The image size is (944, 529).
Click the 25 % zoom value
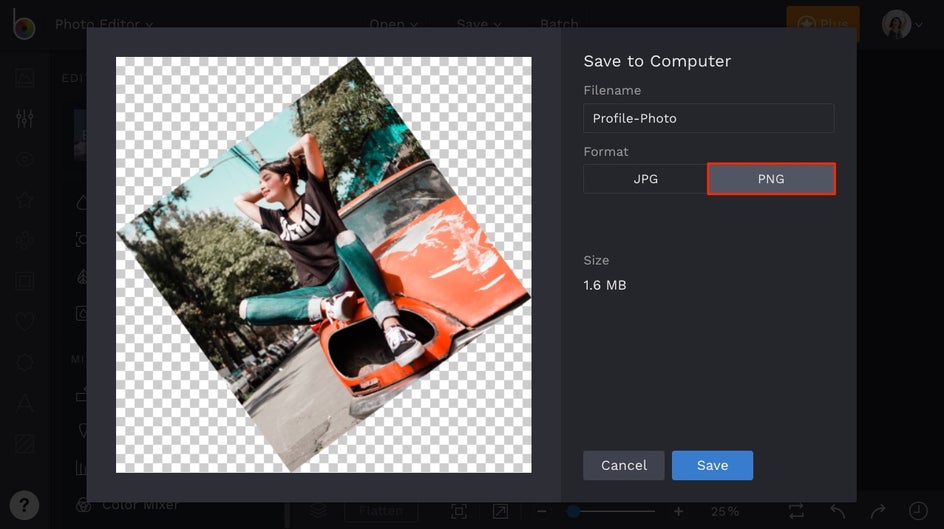pos(725,512)
